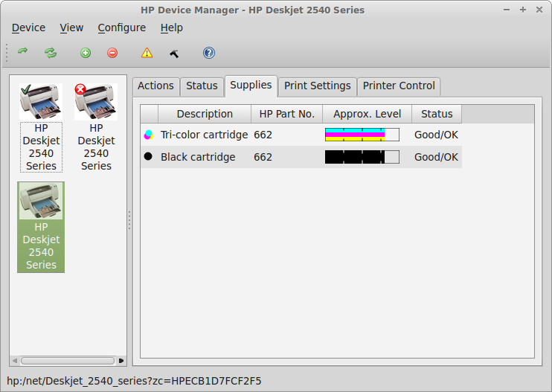Switch to the Status tab
Image resolution: width=552 pixels, height=392 pixels.
[x=202, y=86]
